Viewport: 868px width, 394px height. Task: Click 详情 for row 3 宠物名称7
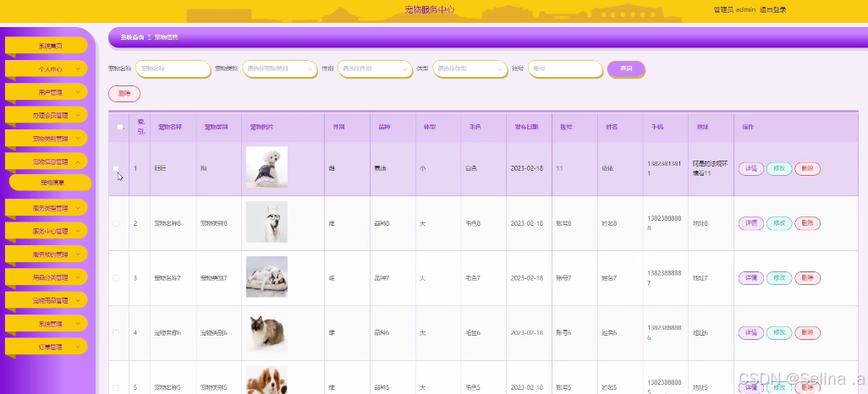(x=751, y=278)
